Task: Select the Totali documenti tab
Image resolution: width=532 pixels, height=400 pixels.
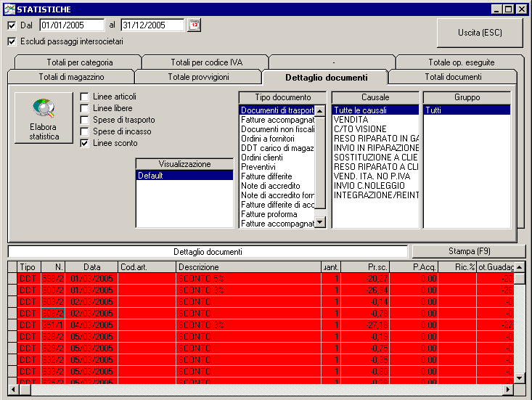Action: point(452,77)
